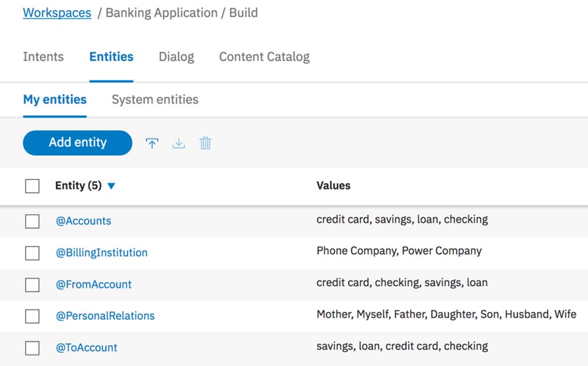Tick the @PersonalRelations checkbox

(32, 317)
